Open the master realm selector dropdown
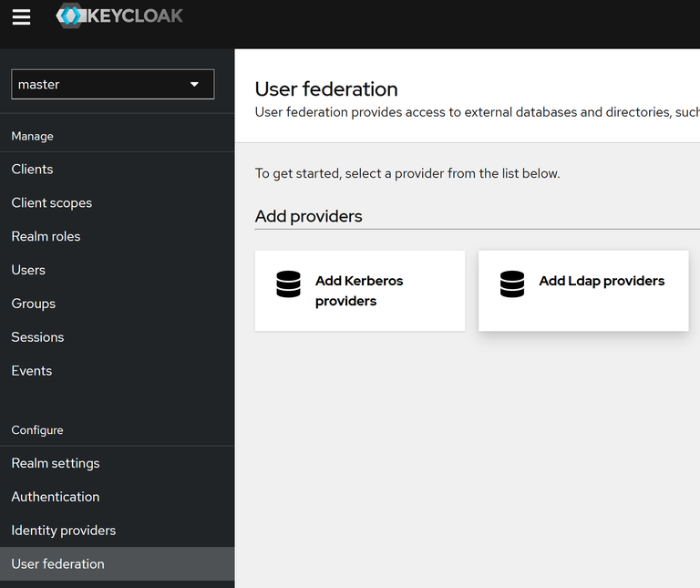Viewport: 700px width, 588px height. point(112,84)
